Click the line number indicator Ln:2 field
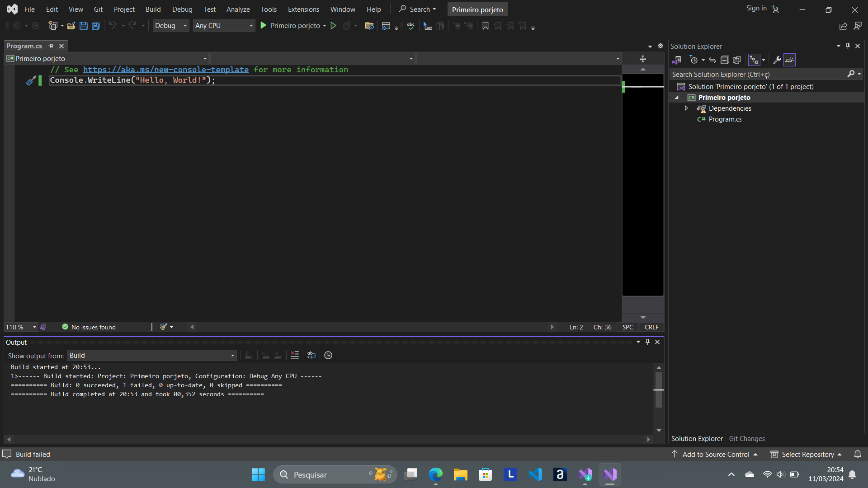Screen dimensions: 868x488 click(576, 327)
